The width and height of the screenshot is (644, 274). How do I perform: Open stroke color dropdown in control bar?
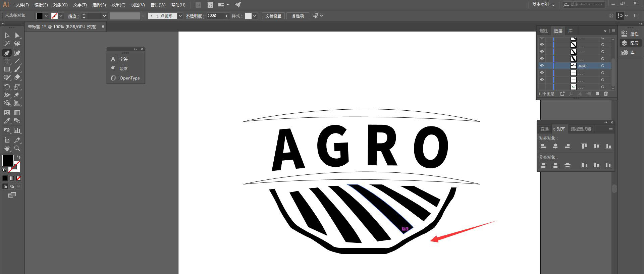pos(61,16)
